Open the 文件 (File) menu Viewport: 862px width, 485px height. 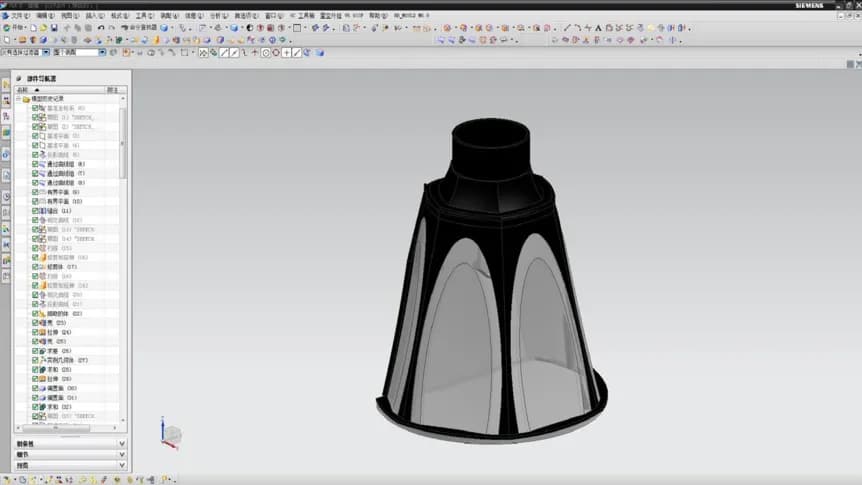coord(20,16)
